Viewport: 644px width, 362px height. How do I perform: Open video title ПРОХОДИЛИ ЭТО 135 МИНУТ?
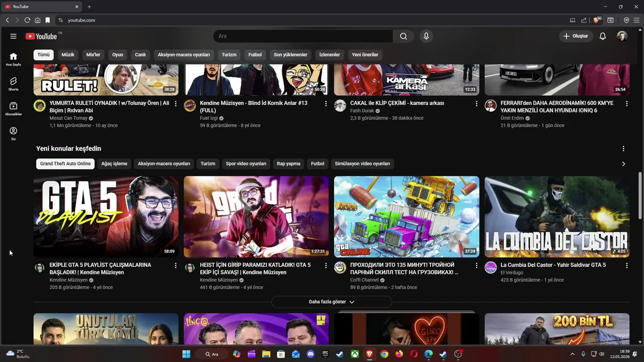click(404, 268)
